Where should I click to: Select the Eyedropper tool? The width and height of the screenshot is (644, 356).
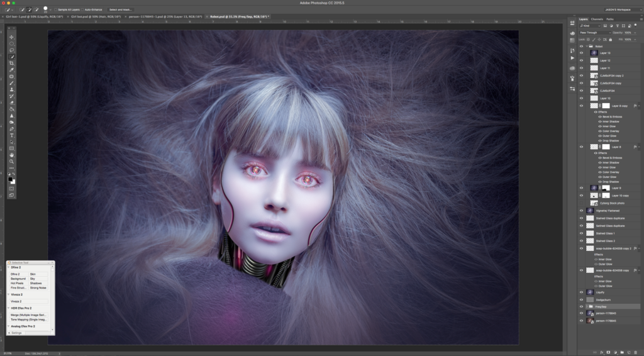click(11, 70)
